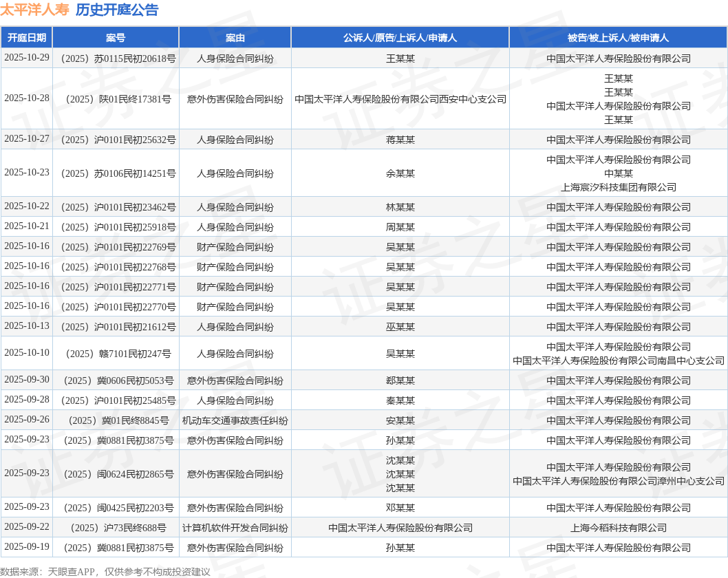The width and height of the screenshot is (728, 578).
Task: Click the date 2025-10-23
Action: tap(26, 172)
